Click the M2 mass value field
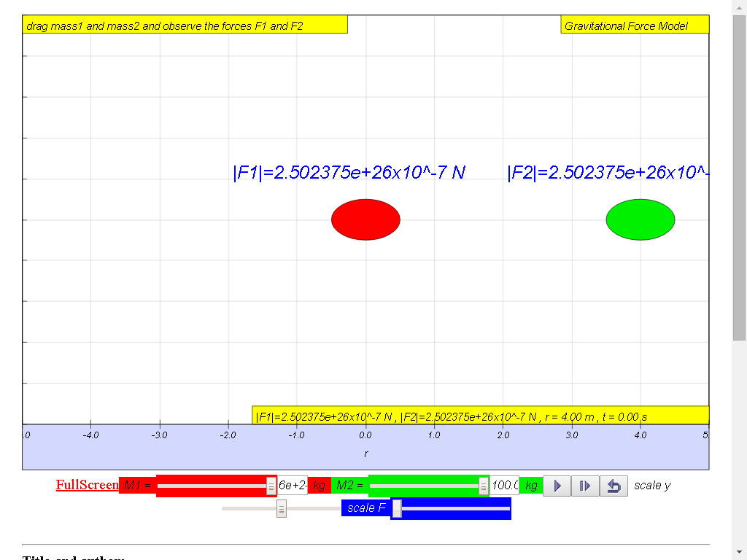 pyautogui.click(x=504, y=486)
